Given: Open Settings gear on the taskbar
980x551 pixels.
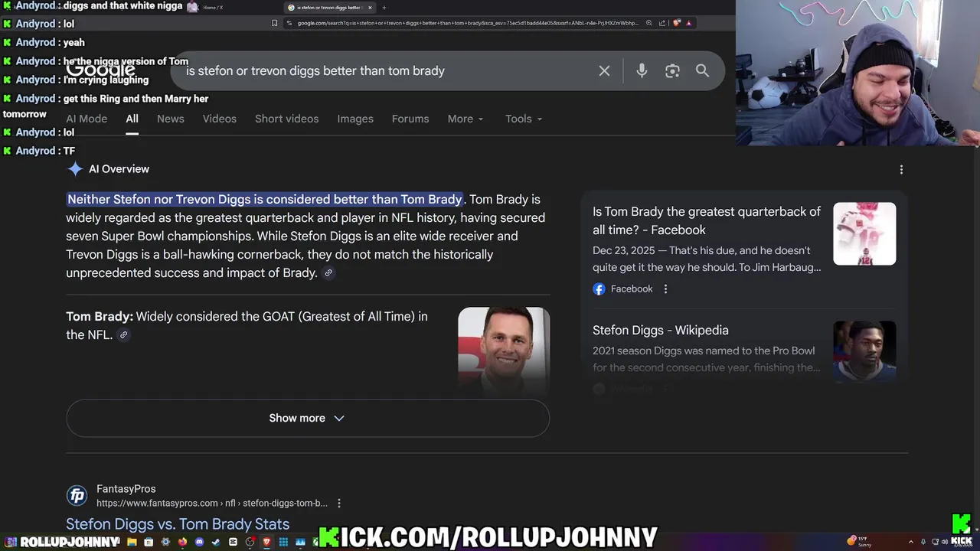Looking at the screenshot, I should pos(165,542).
